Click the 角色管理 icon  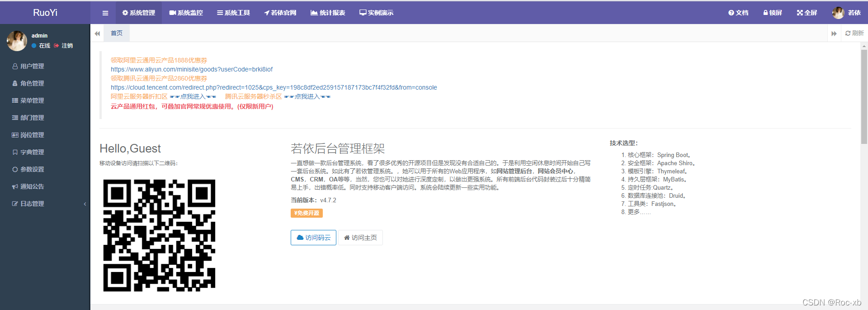tap(15, 83)
